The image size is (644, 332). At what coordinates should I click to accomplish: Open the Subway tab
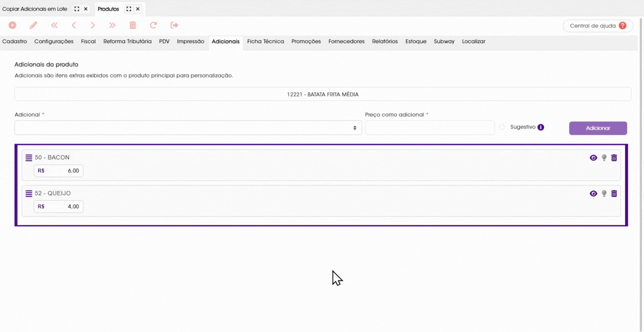pos(444,42)
